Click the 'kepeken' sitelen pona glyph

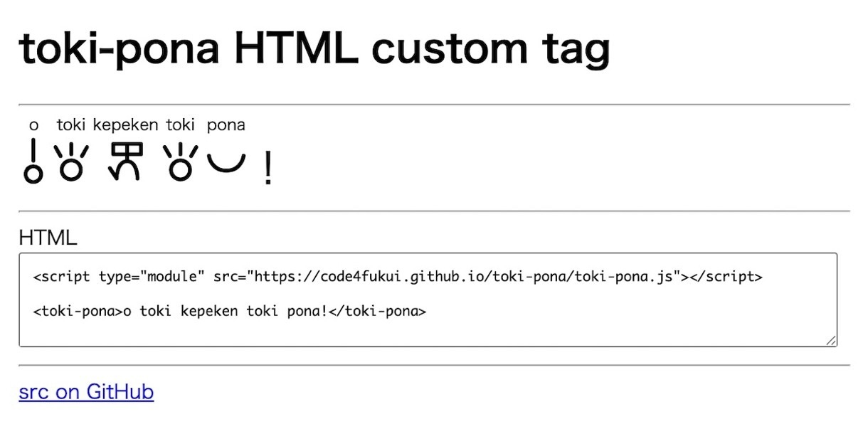pos(126,161)
